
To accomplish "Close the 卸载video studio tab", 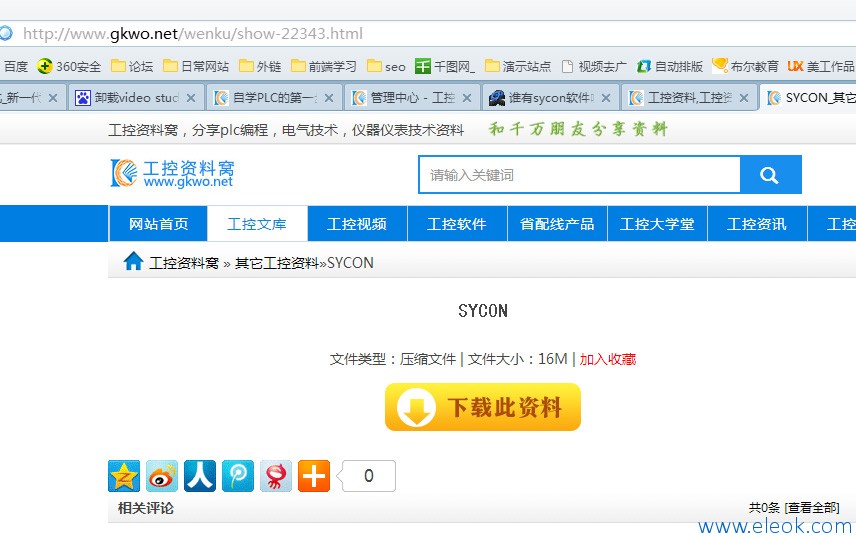I will [x=191, y=98].
